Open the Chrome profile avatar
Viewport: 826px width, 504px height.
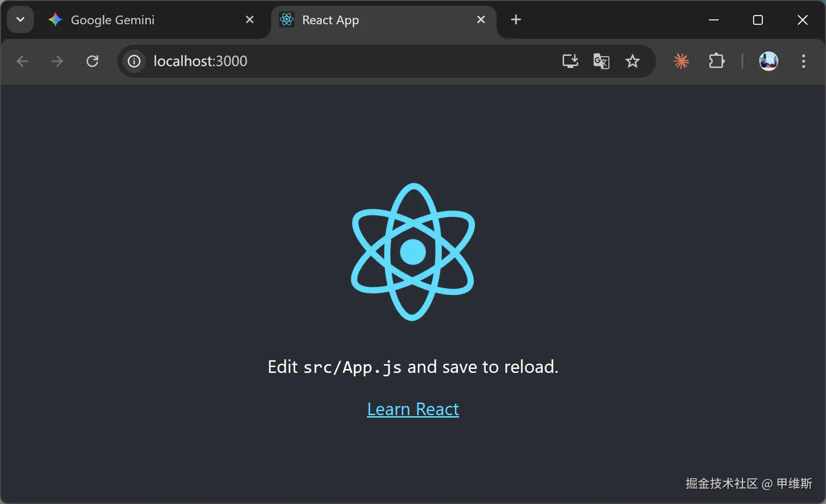(x=769, y=61)
